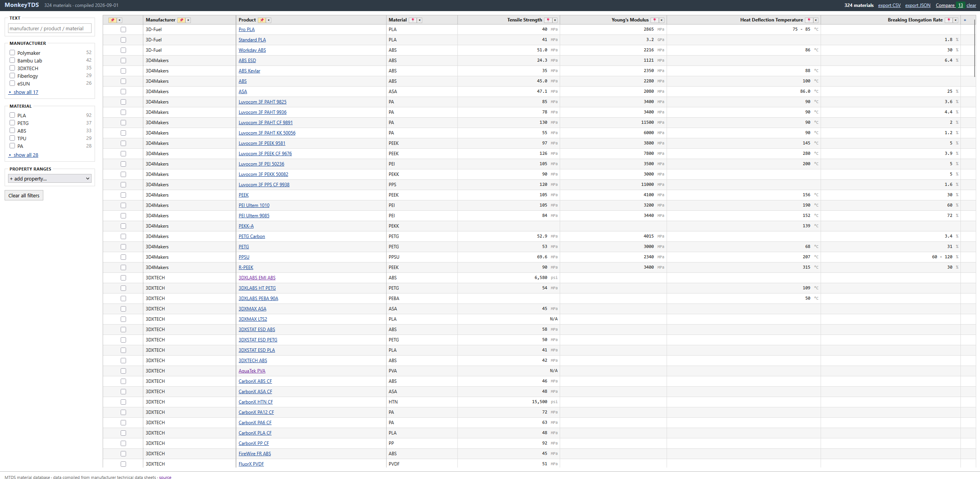Remove the Breaking Elongation Rate column
The image size is (980, 479).
[x=955, y=20]
